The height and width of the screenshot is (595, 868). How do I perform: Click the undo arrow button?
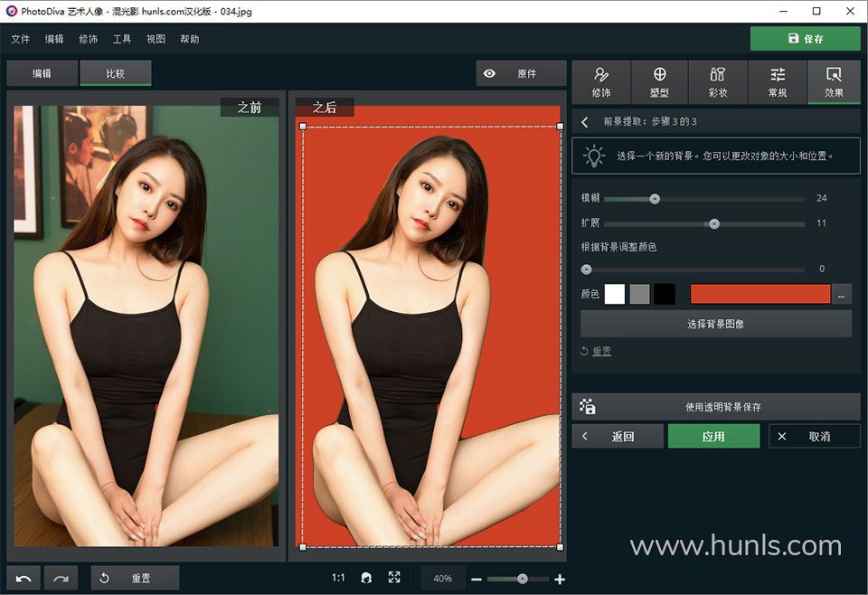(24, 579)
